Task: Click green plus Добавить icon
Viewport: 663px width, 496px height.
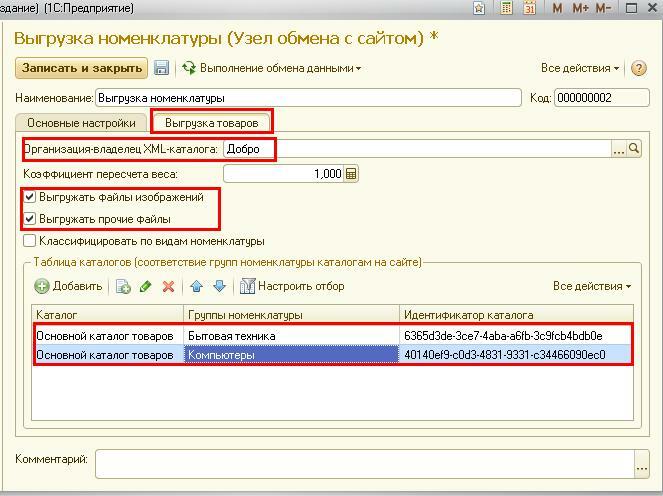Action: (x=41, y=286)
